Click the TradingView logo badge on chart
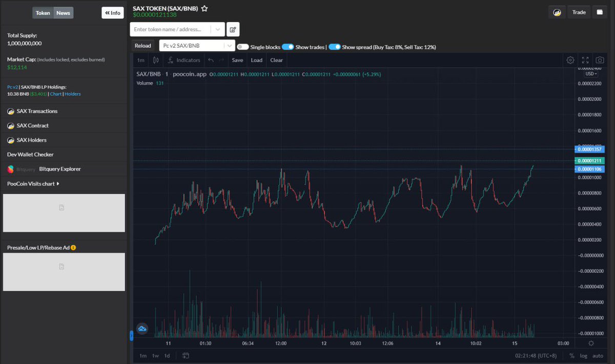615x364 pixels. point(142,329)
